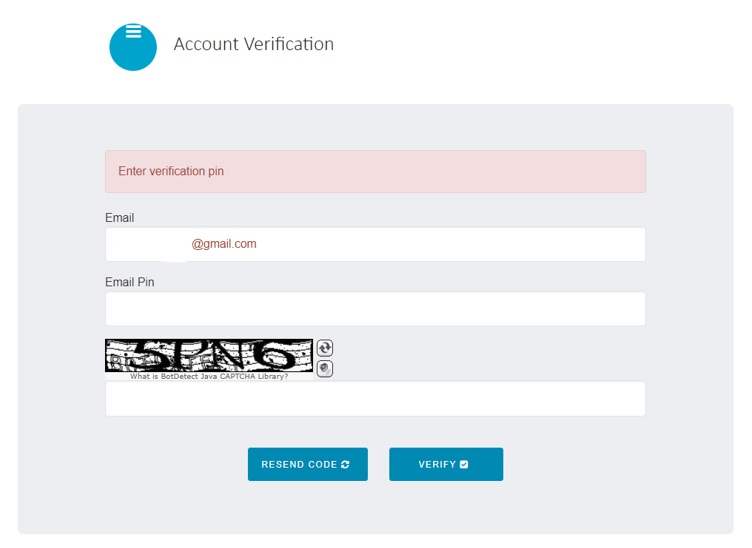Viewport: 752px width, 548px height.
Task: Play the CAPTCHA audio code
Action: tap(325, 369)
